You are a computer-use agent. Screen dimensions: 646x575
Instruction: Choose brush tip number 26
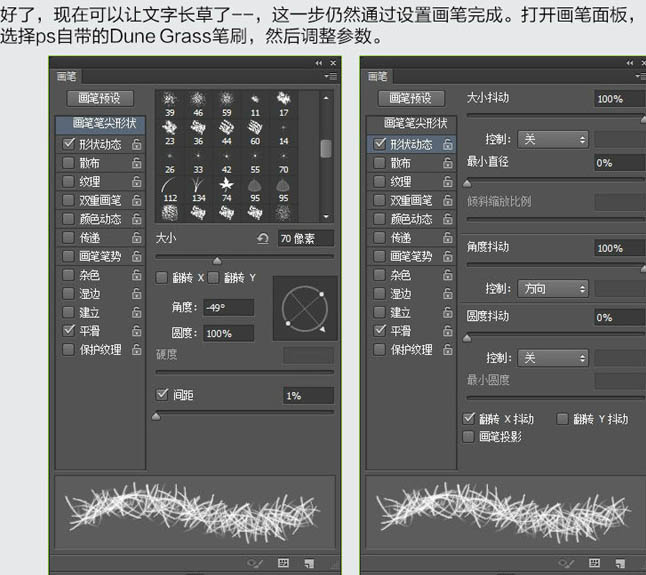(x=170, y=161)
